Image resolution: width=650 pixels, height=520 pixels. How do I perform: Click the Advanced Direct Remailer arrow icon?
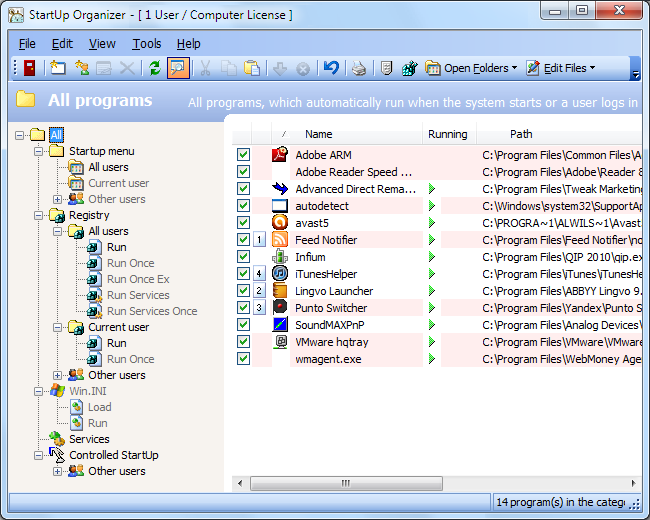280,189
